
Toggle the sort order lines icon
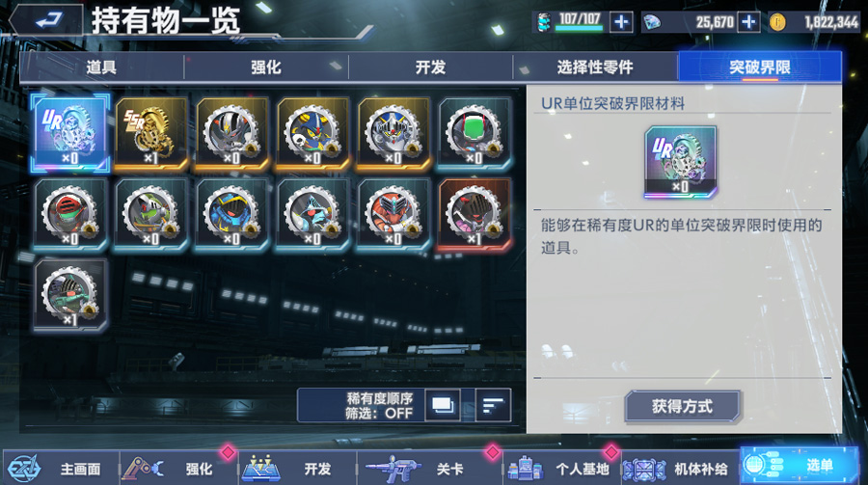point(493,405)
